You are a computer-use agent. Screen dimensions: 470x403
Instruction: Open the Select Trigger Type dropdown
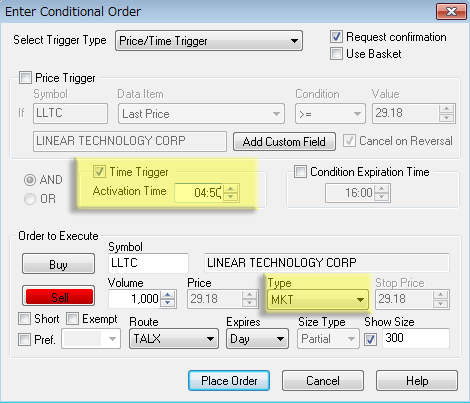click(209, 41)
